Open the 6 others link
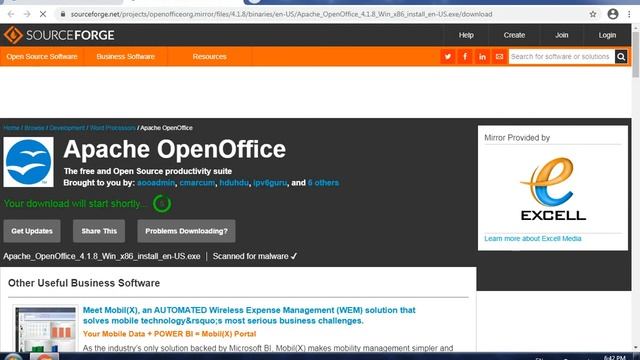This screenshot has height=360, width=640. 323,183
